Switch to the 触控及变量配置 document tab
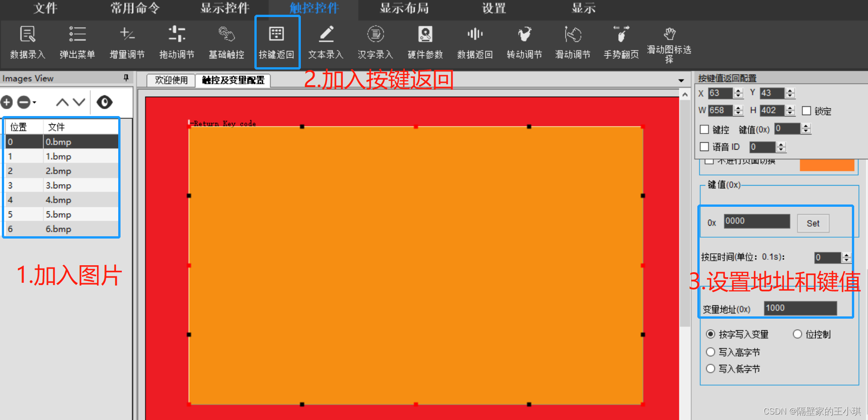Image resolution: width=868 pixels, height=420 pixels. coord(233,80)
